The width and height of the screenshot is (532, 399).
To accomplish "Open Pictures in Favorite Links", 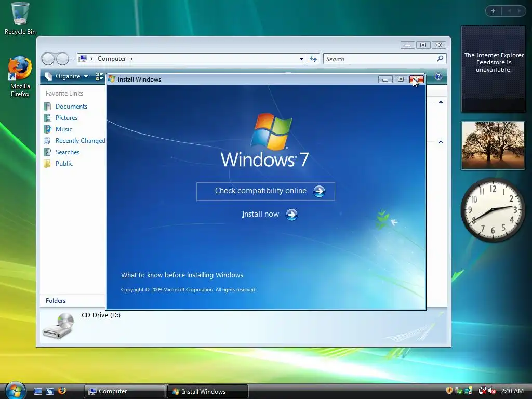I will tap(66, 118).
